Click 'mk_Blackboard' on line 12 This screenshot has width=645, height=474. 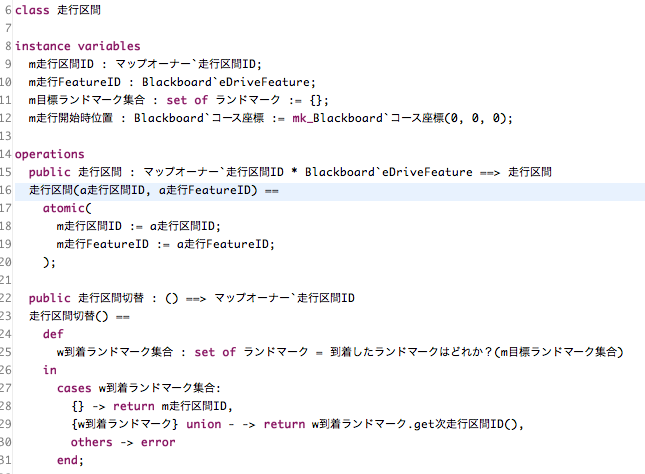(x=337, y=118)
